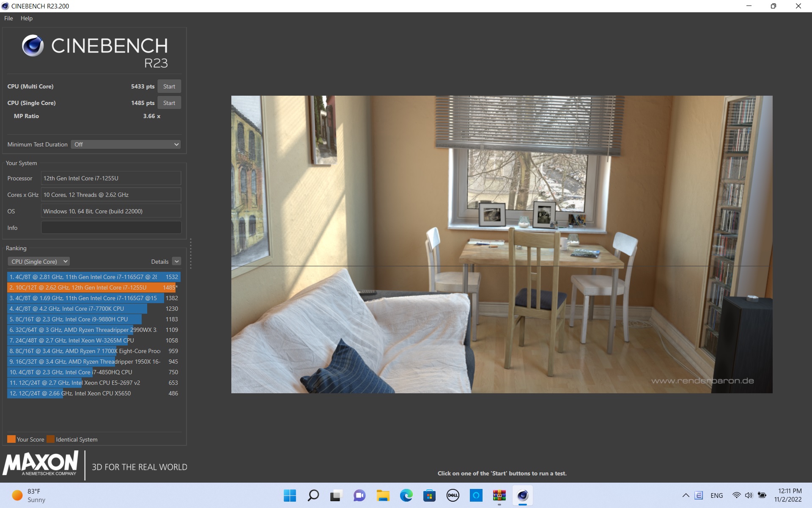Show hidden system tray icons
The height and width of the screenshot is (508, 812).
tap(686, 495)
